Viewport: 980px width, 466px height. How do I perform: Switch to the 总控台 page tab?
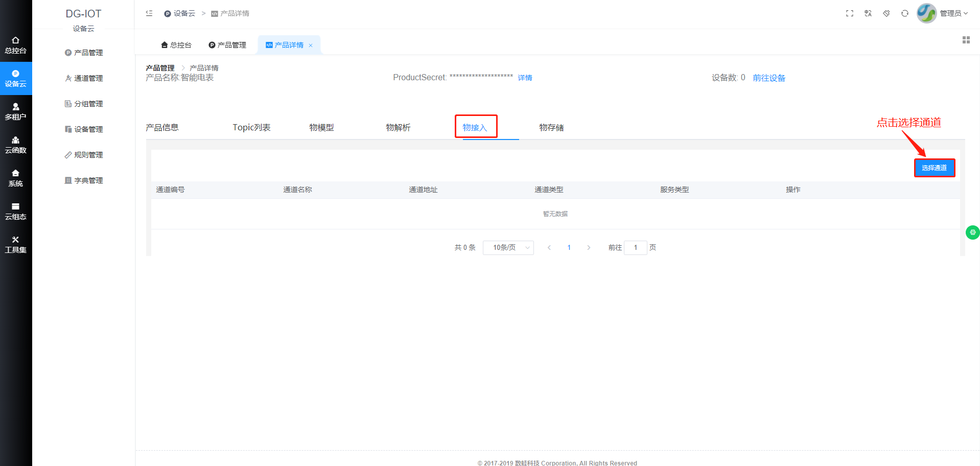tap(176, 45)
